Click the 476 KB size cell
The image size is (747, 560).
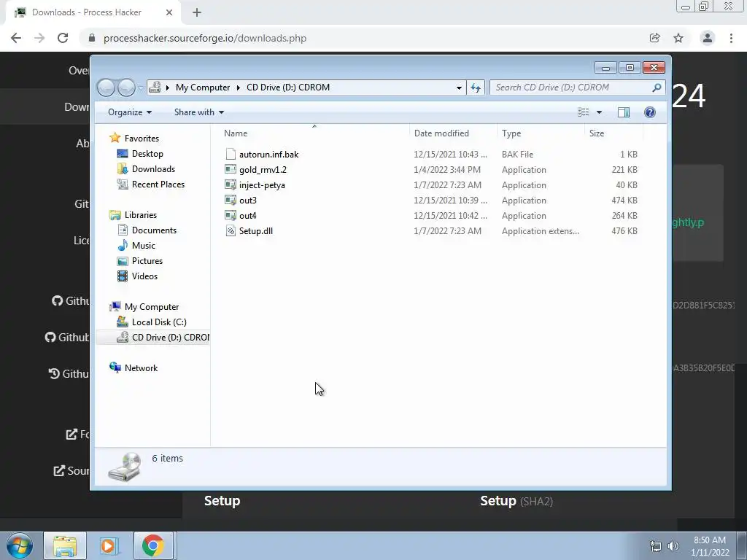pos(624,231)
